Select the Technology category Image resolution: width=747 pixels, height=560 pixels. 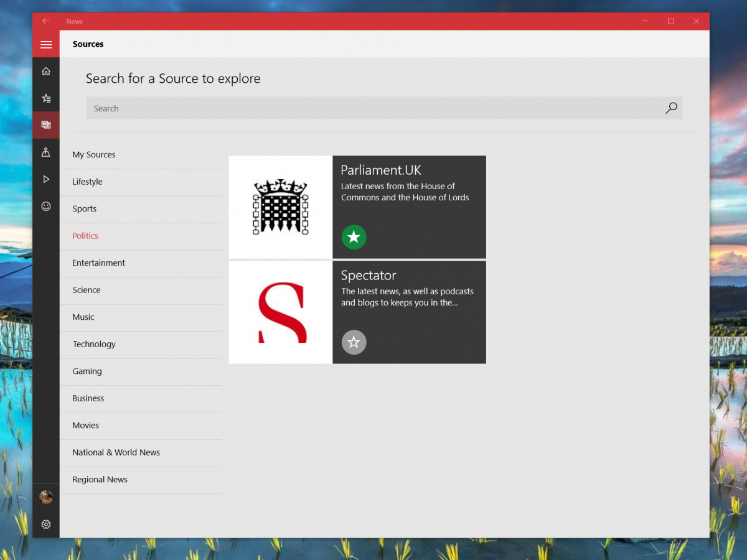click(94, 343)
